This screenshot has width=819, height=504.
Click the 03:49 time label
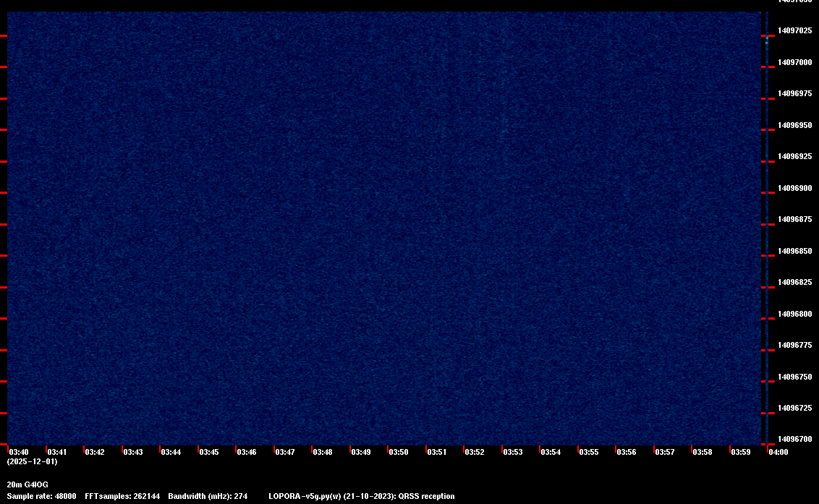tap(360, 452)
